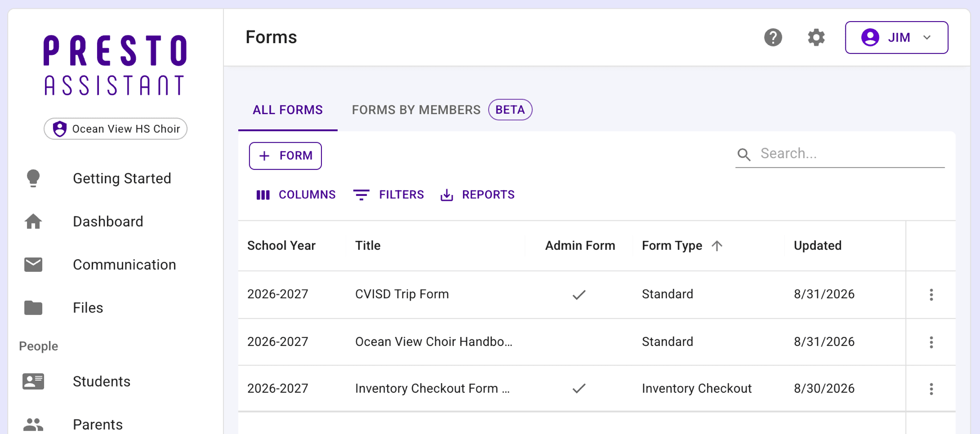Open the help question mark icon
The image size is (980, 434).
(773, 37)
